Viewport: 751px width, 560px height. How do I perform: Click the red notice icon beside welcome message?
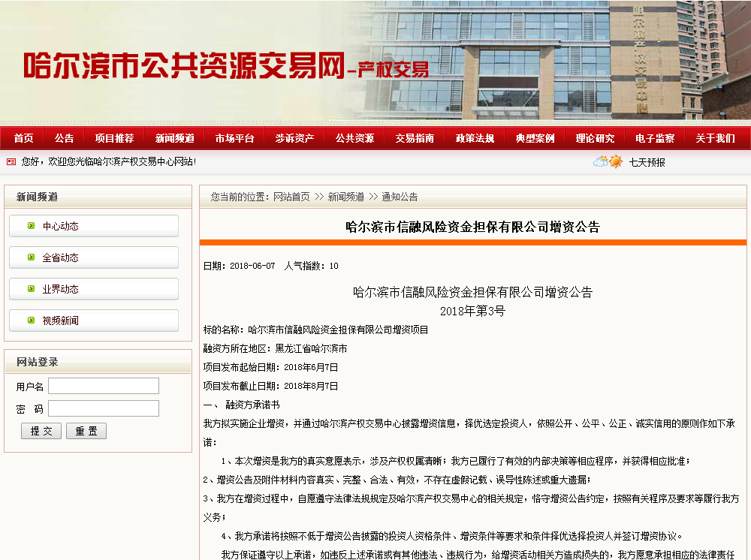click(11, 162)
